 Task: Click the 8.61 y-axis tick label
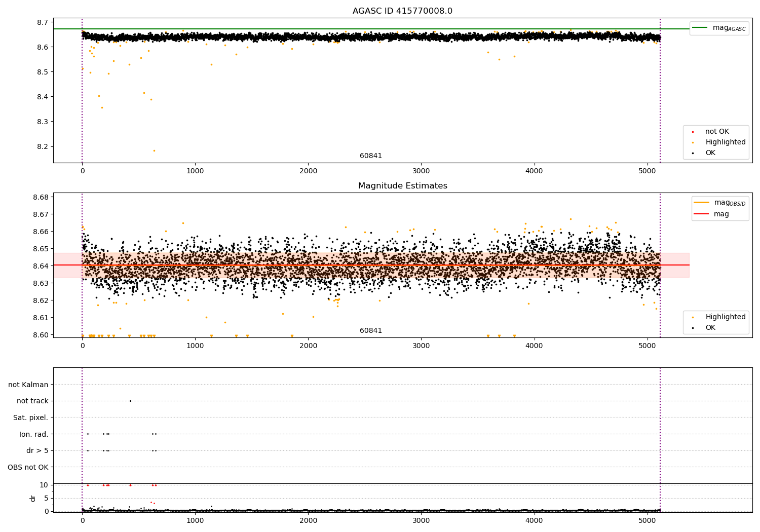pos(41,318)
